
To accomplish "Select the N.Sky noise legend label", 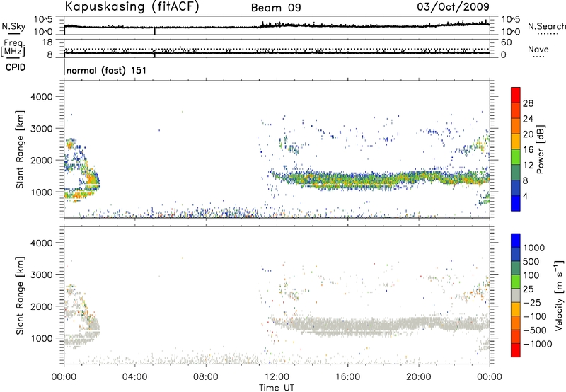I will point(13,26).
